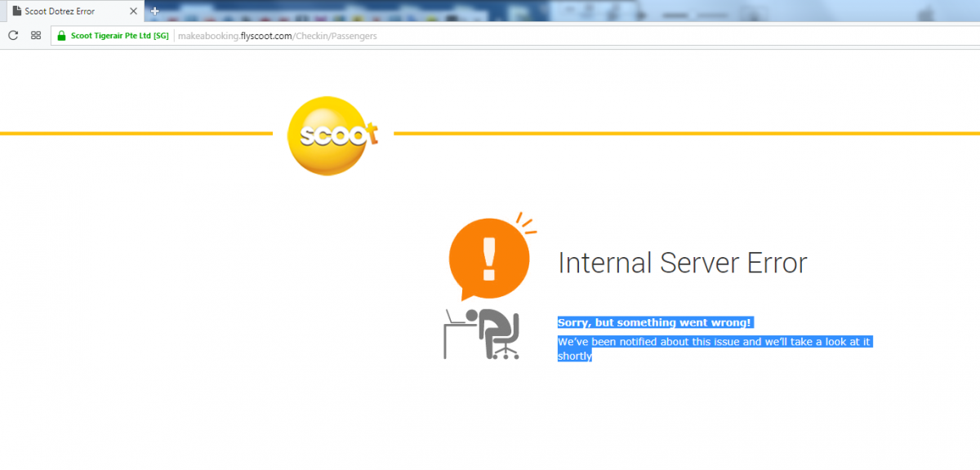
Task: Click the yellow line right of the logo
Action: tap(686, 133)
